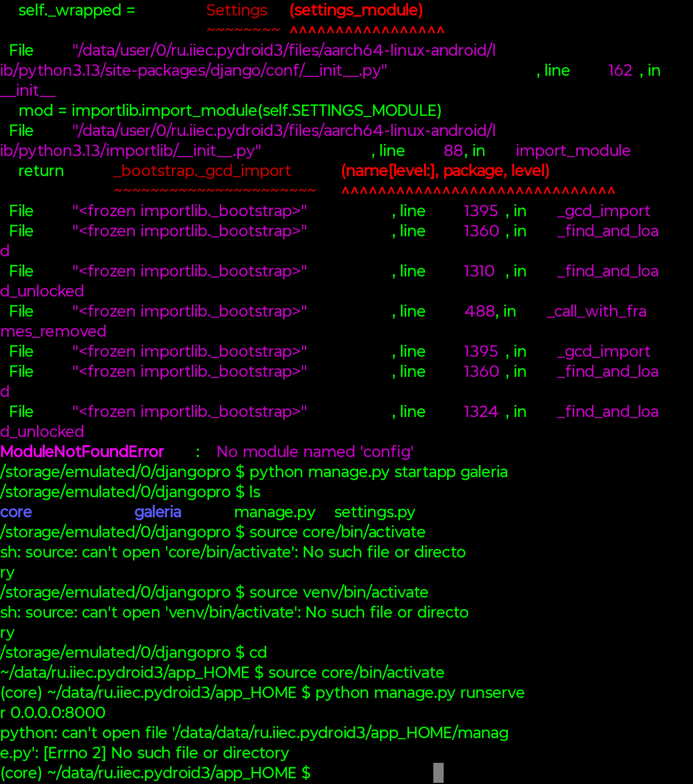Click the "python: can't open file" error line

(x=254, y=733)
